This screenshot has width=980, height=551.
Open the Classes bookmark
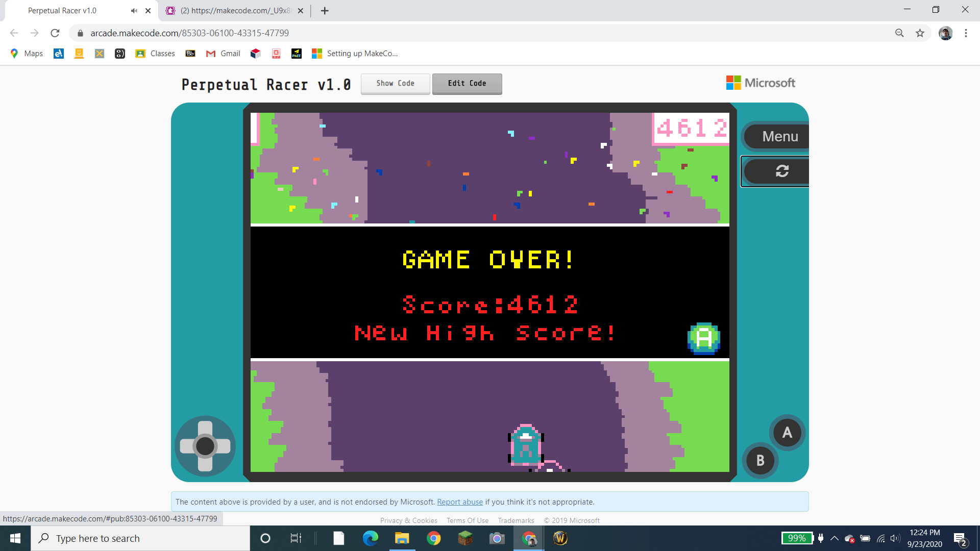pos(155,54)
